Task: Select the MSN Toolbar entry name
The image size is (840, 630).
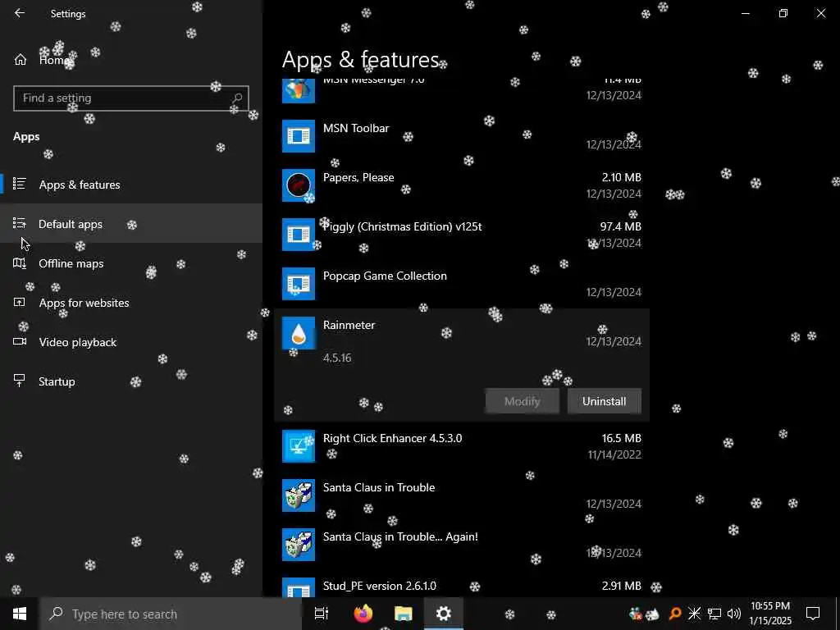Action: [356, 128]
